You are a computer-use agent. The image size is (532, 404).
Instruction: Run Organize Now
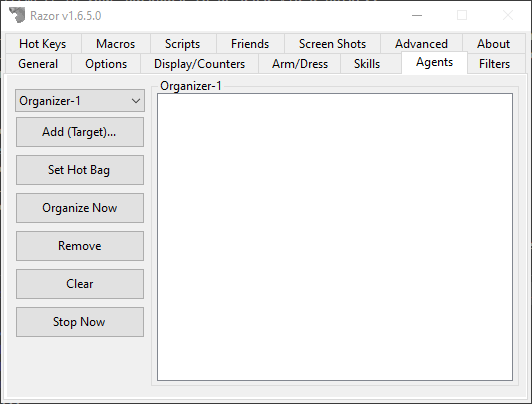80,208
